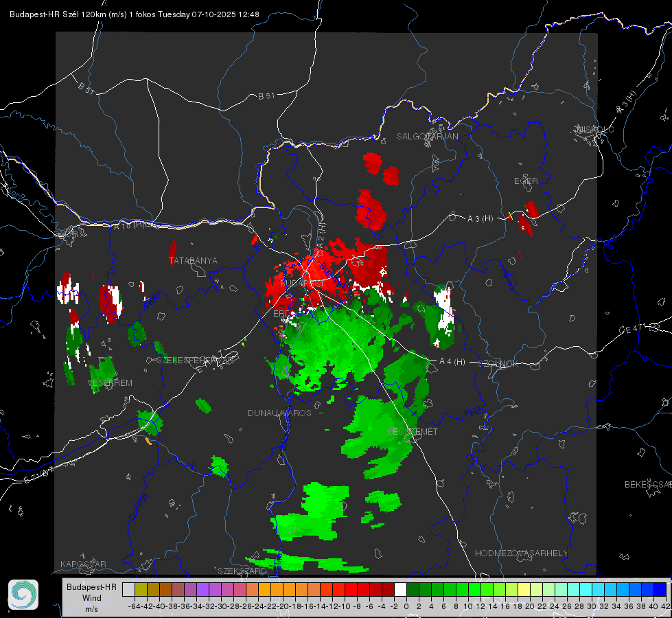Pick the bright yellow swatch in the legend

(524, 589)
